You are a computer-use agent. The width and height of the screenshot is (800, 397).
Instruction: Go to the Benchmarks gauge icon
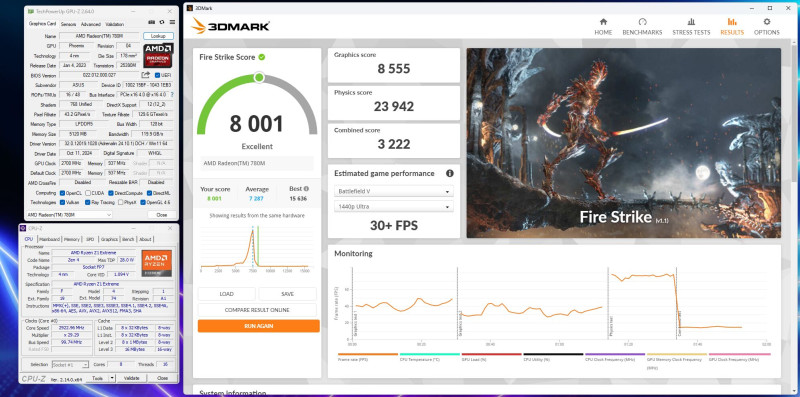[642, 22]
